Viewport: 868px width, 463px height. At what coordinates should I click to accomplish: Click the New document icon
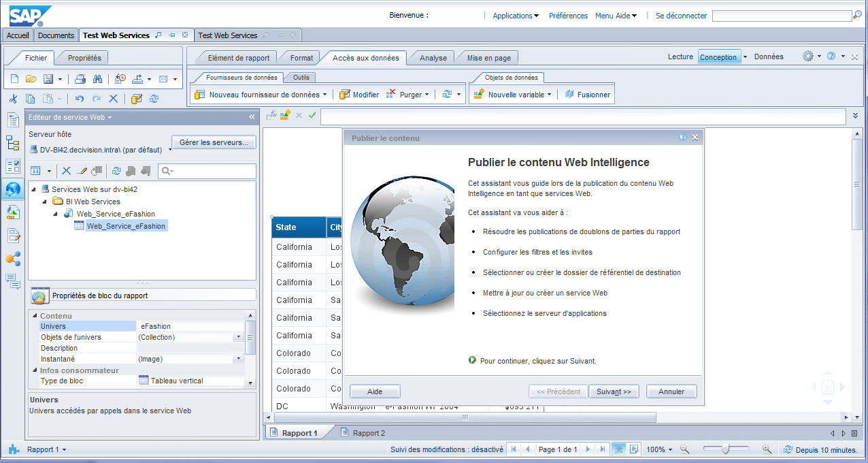pyautogui.click(x=14, y=79)
